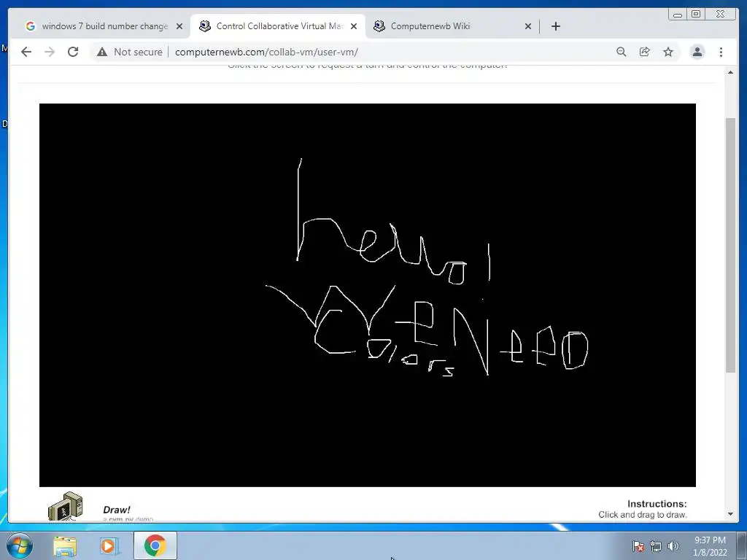Close the Control Collaborative Virtual Machine tab
747x560 pixels.
click(354, 26)
